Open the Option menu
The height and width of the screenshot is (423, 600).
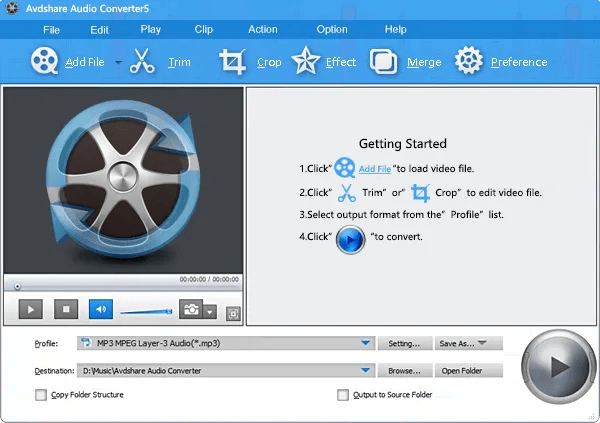coord(332,29)
